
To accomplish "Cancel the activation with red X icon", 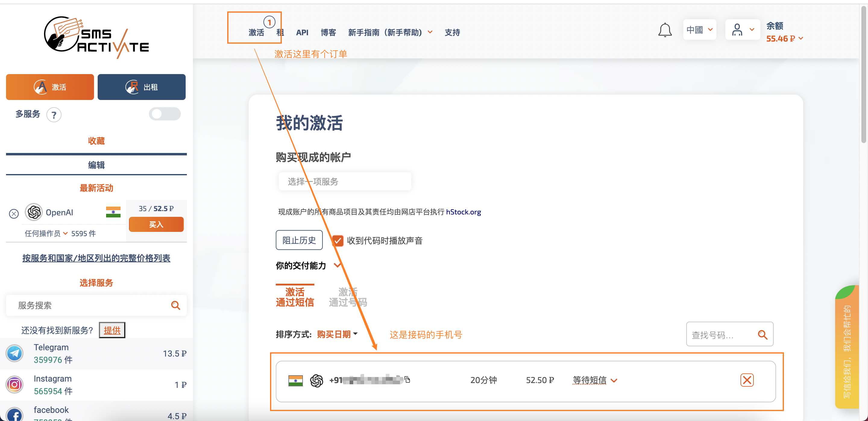I will point(747,380).
